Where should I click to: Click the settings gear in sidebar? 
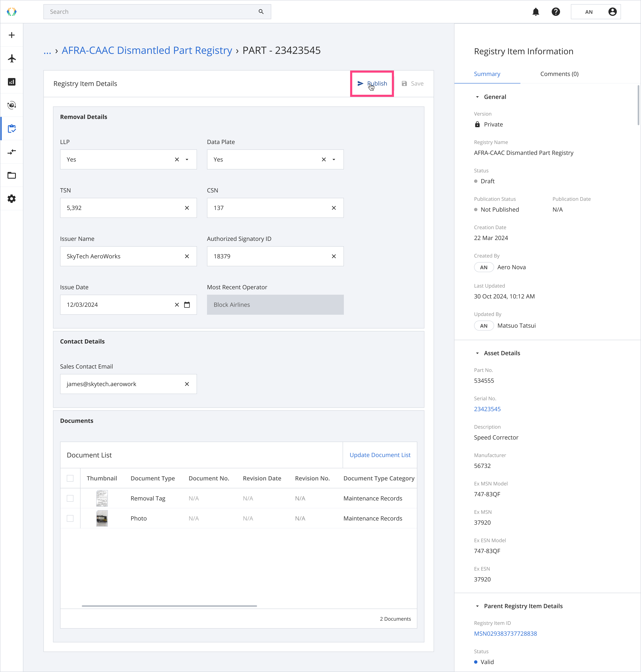(12, 199)
